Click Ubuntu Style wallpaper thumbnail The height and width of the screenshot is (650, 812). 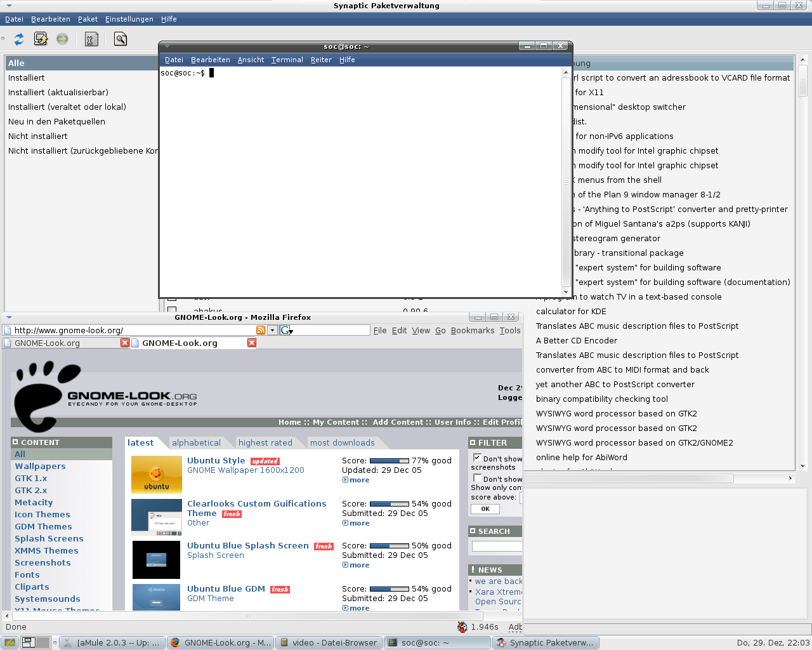(x=157, y=475)
